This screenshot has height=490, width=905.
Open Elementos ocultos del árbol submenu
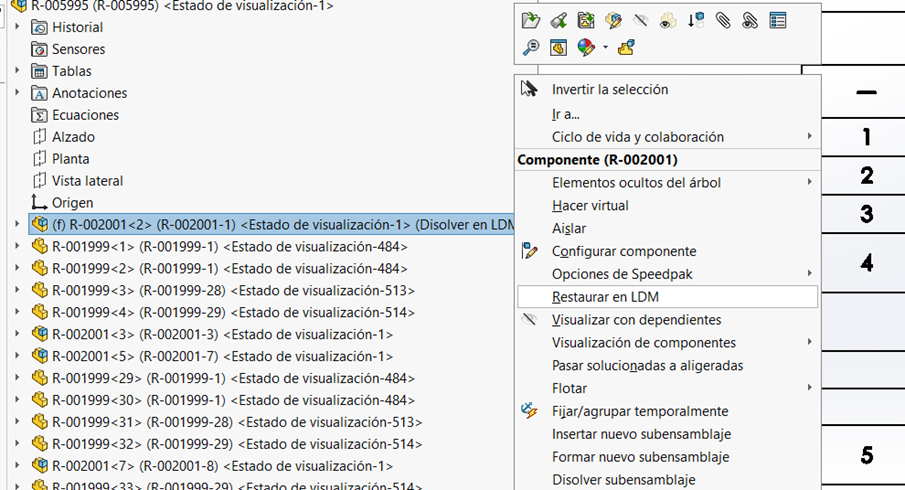[667, 182]
